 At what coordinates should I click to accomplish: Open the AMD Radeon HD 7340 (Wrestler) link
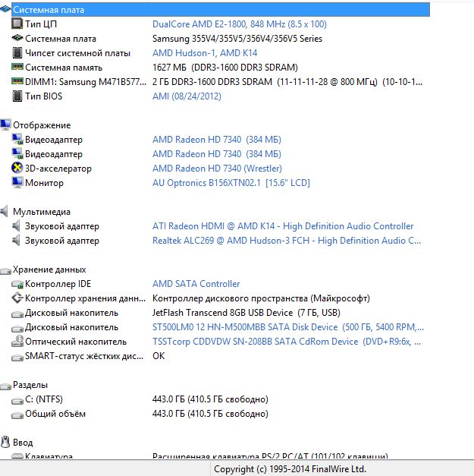click(x=217, y=169)
